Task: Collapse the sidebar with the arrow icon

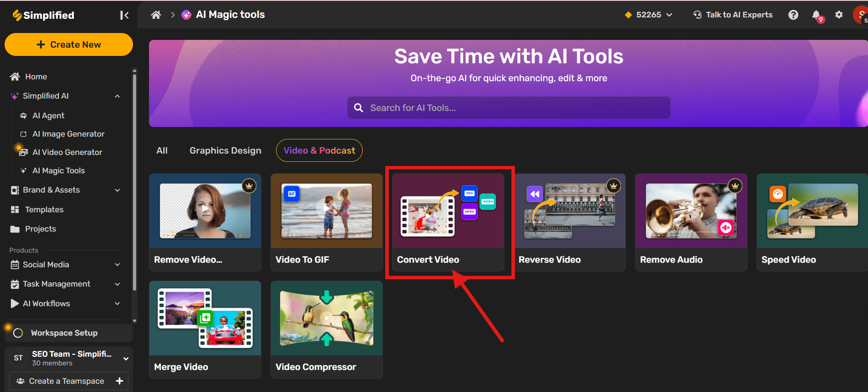Action: pyautogui.click(x=124, y=15)
